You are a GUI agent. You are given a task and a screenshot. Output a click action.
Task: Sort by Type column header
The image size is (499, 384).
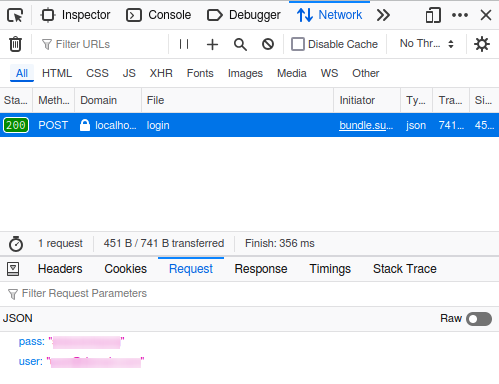pyautogui.click(x=416, y=100)
